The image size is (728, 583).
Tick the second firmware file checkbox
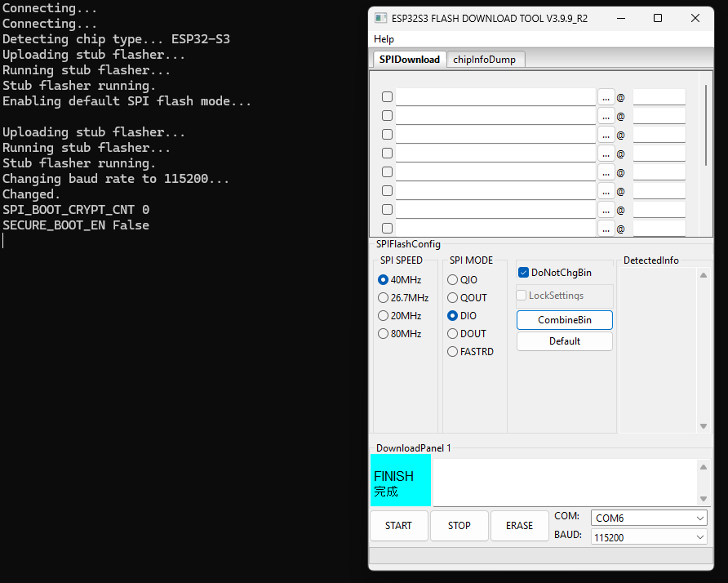(387, 116)
